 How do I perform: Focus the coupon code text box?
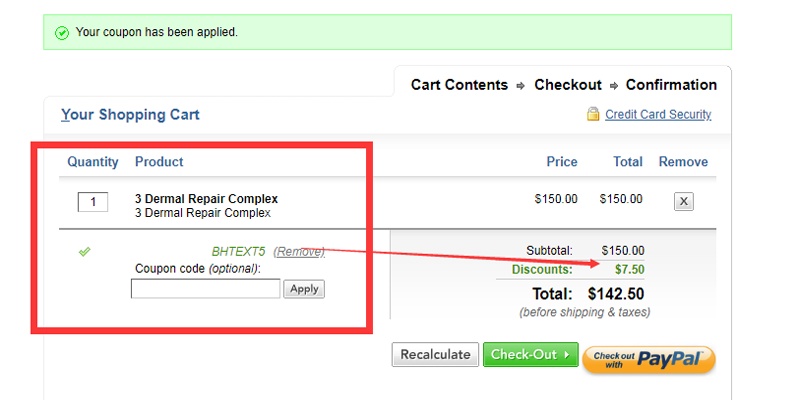click(205, 289)
